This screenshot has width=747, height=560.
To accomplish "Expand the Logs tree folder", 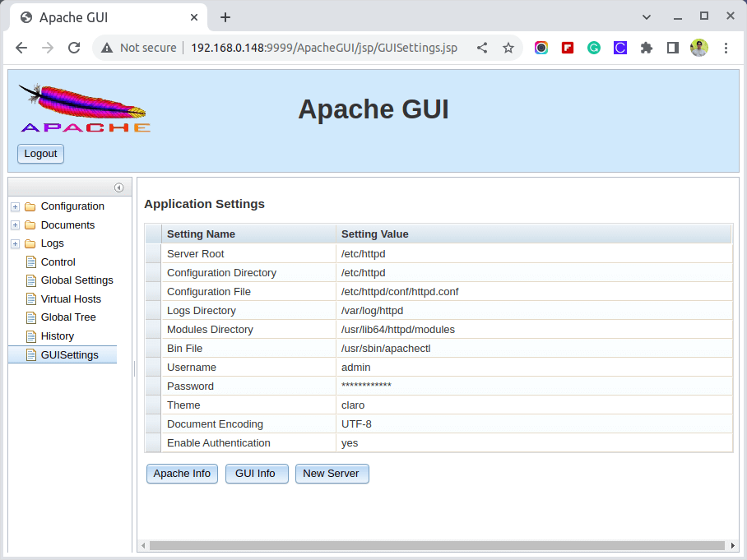I will coord(15,243).
